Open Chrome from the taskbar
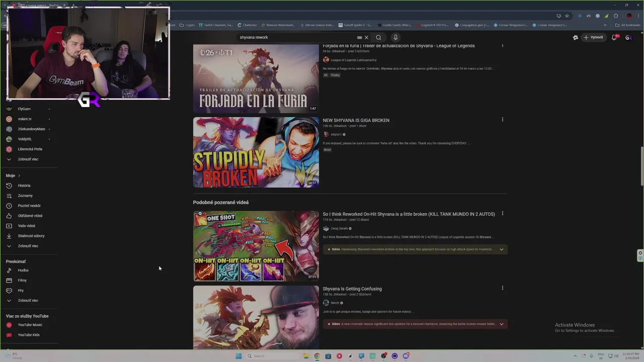The image size is (644, 362). click(x=317, y=356)
